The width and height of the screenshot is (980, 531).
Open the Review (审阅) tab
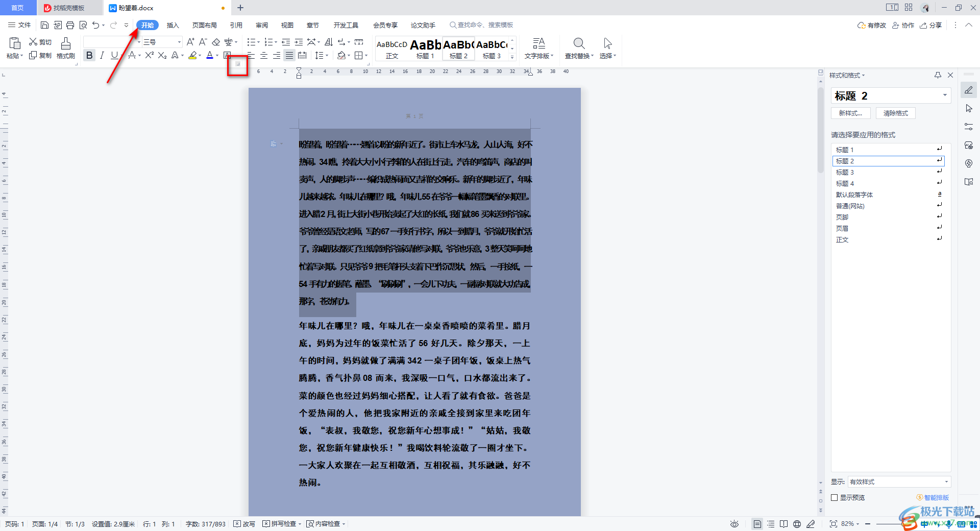pyautogui.click(x=262, y=25)
